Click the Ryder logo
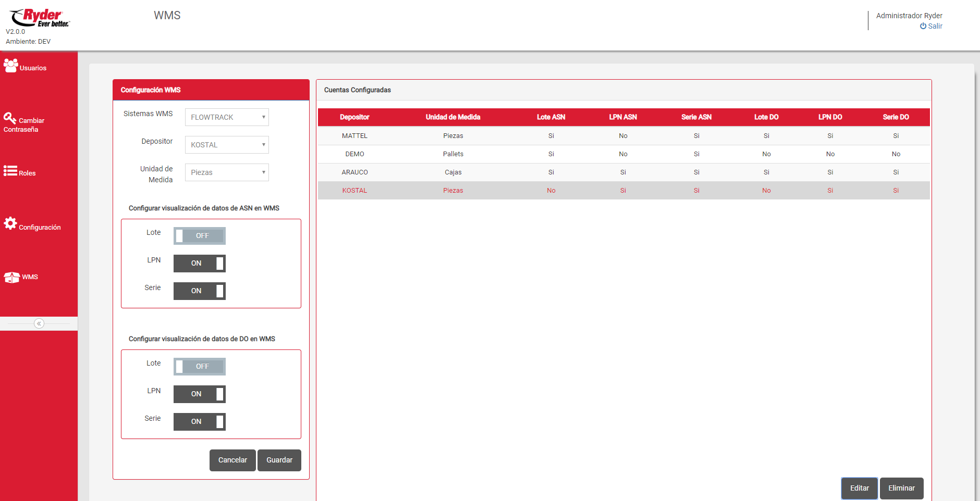This screenshot has height=501, width=980. (40, 18)
